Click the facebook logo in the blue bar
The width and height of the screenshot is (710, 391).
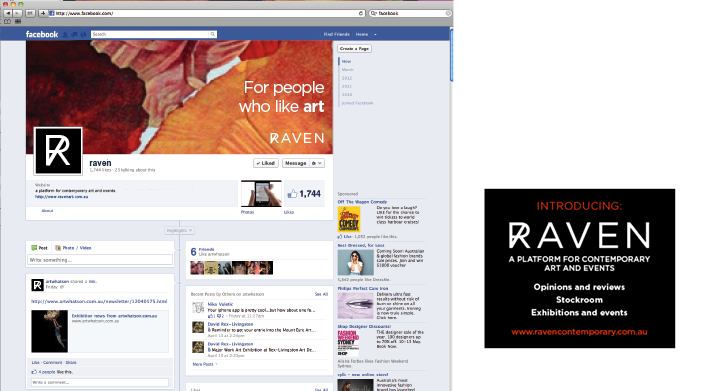point(42,34)
